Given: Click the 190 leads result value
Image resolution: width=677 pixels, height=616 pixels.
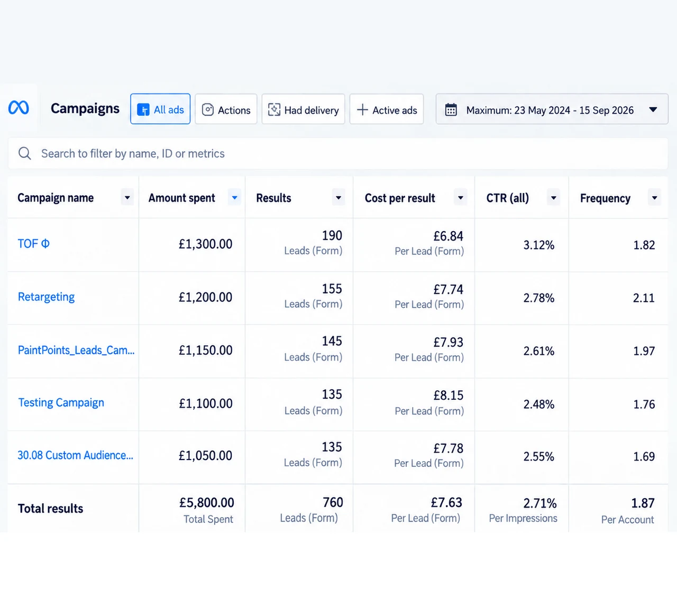Looking at the screenshot, I should [x=332, y=235].
